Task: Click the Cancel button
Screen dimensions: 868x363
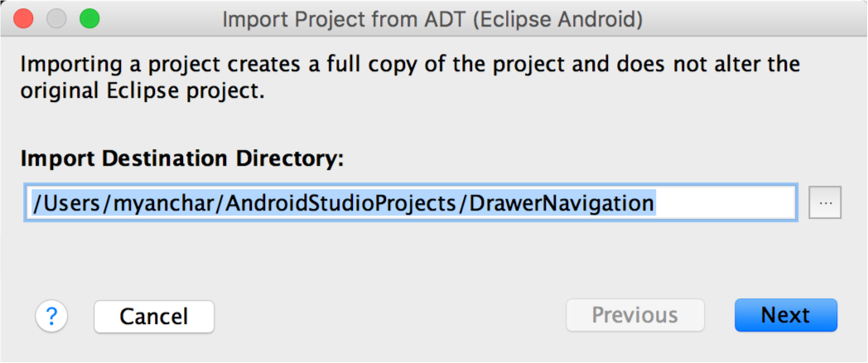Action: click(154, 316)
